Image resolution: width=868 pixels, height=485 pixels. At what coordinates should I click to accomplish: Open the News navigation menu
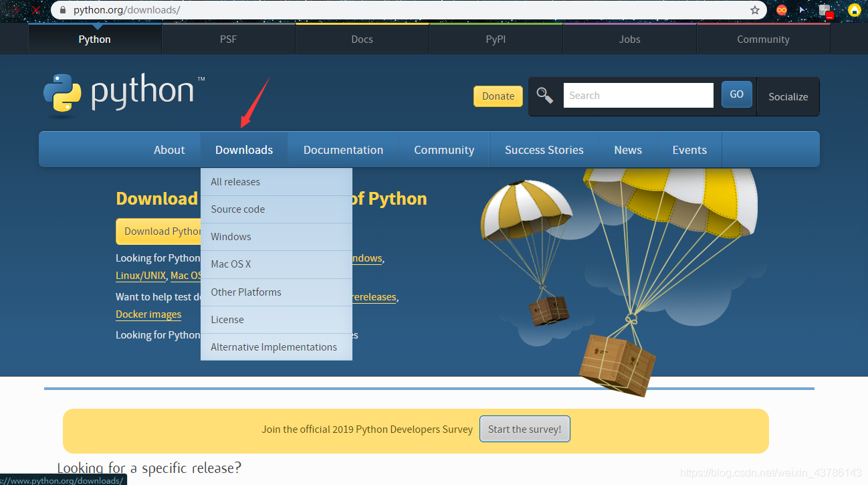click(628, 150)
